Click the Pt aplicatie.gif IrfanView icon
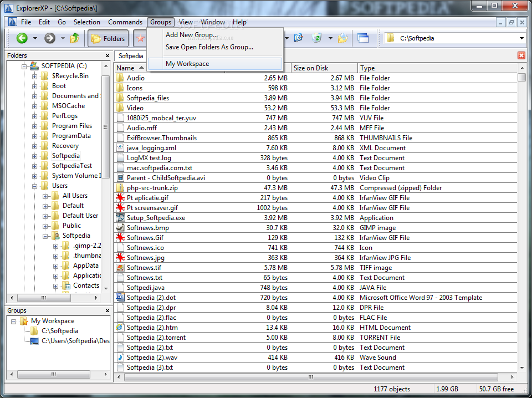 120,198
